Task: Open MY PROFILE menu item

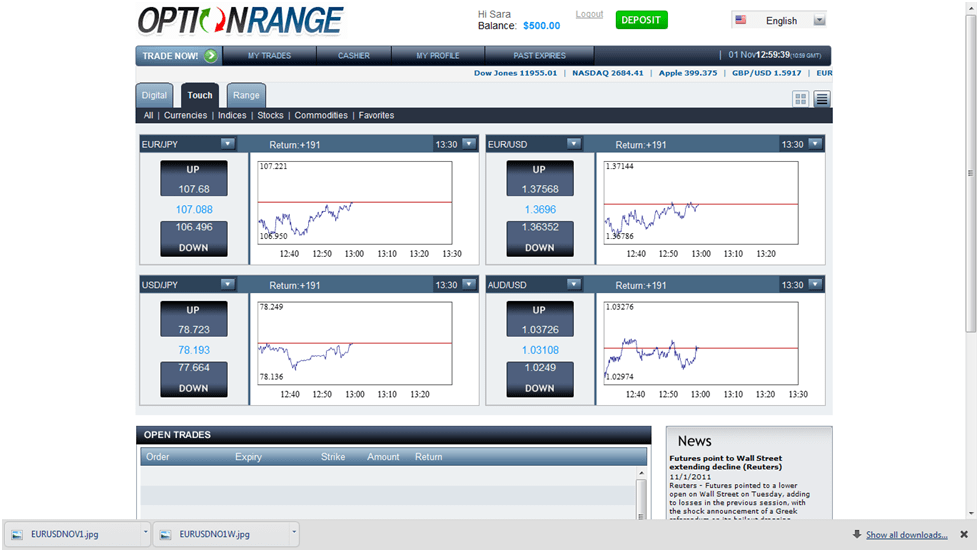Action: pyautogui.click(x=438, y=56)
